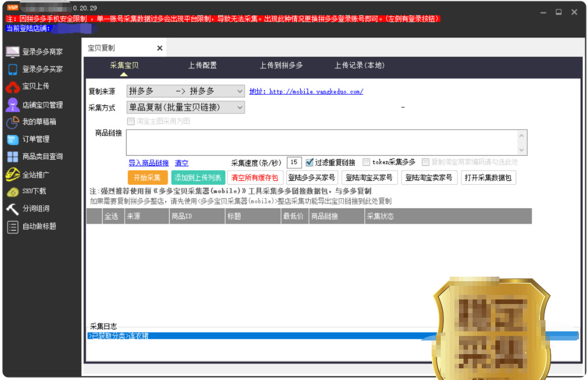588x380 pixels.
Task: Click the 登录多多商家 monitor icon
Action: [x=13, y=52]
